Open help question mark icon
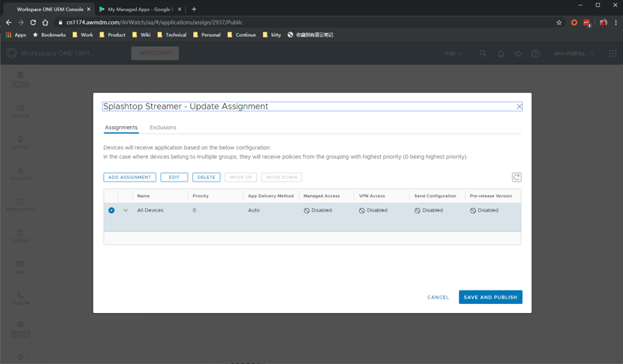The width and height of the screenshot is (623, 364). [x=536, y=53]
